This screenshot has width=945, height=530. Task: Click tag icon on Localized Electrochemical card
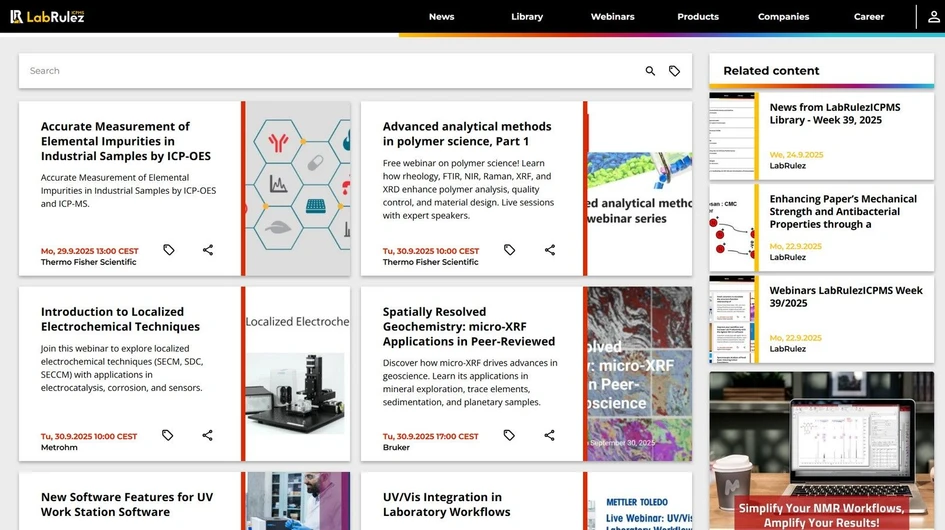tap(168, 435)
